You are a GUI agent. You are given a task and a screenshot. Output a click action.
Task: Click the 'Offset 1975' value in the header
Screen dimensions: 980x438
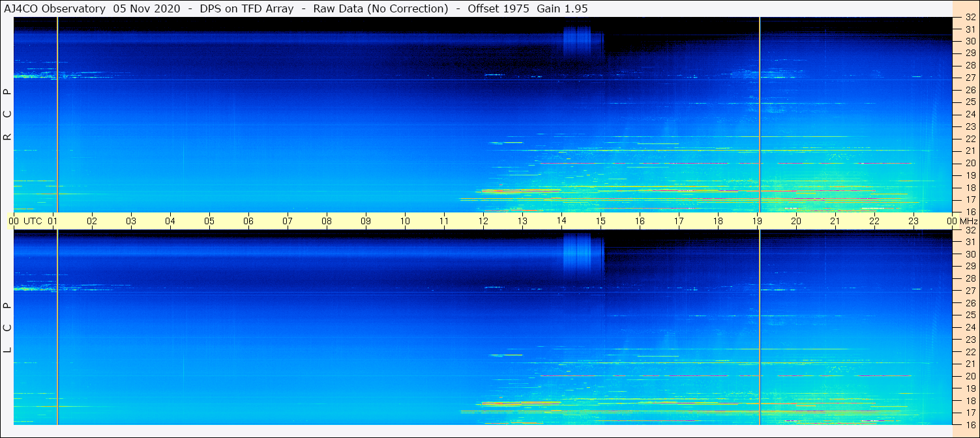(x=498, y=8)
